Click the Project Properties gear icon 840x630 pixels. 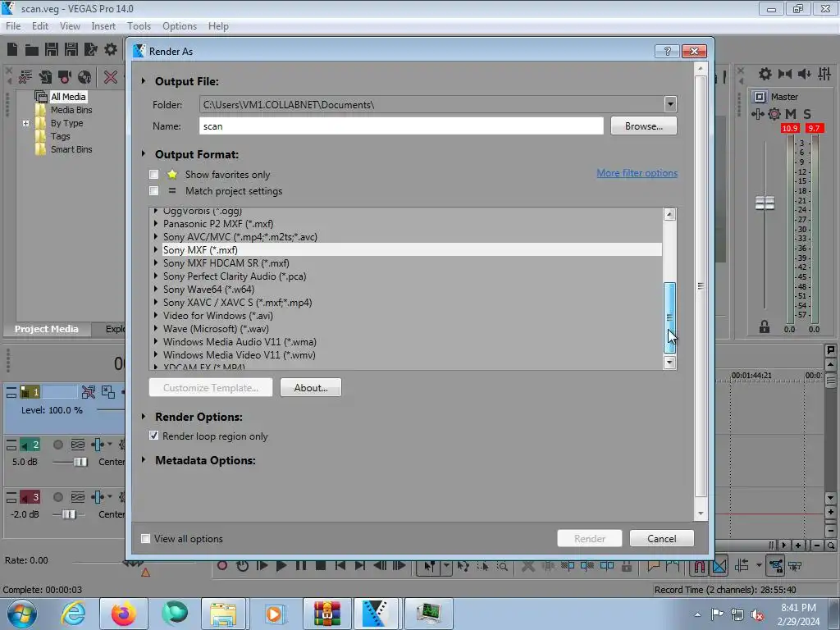pyautogui.click(x=111, y=50)
